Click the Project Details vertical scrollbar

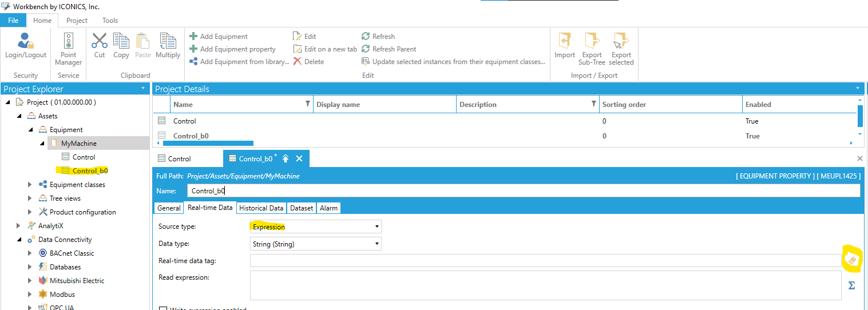click(859, 116)
